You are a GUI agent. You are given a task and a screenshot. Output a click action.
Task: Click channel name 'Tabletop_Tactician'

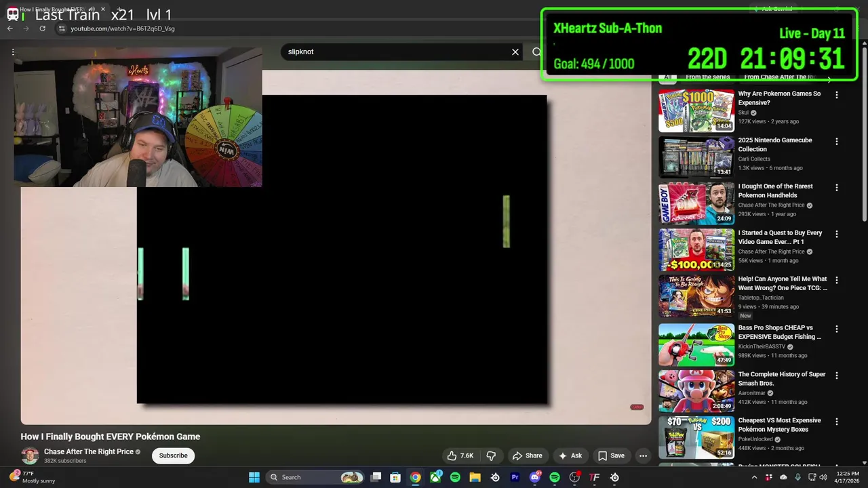761,298
